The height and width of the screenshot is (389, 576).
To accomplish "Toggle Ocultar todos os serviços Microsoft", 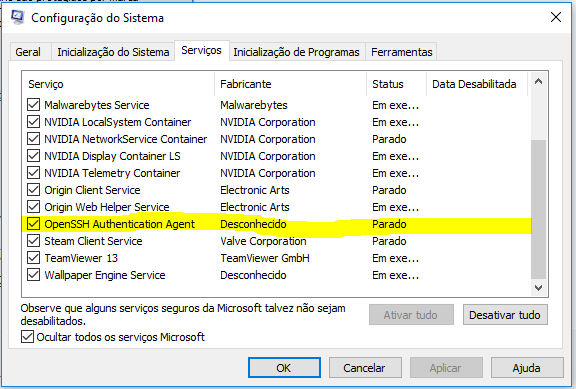I will coord(27,337).
